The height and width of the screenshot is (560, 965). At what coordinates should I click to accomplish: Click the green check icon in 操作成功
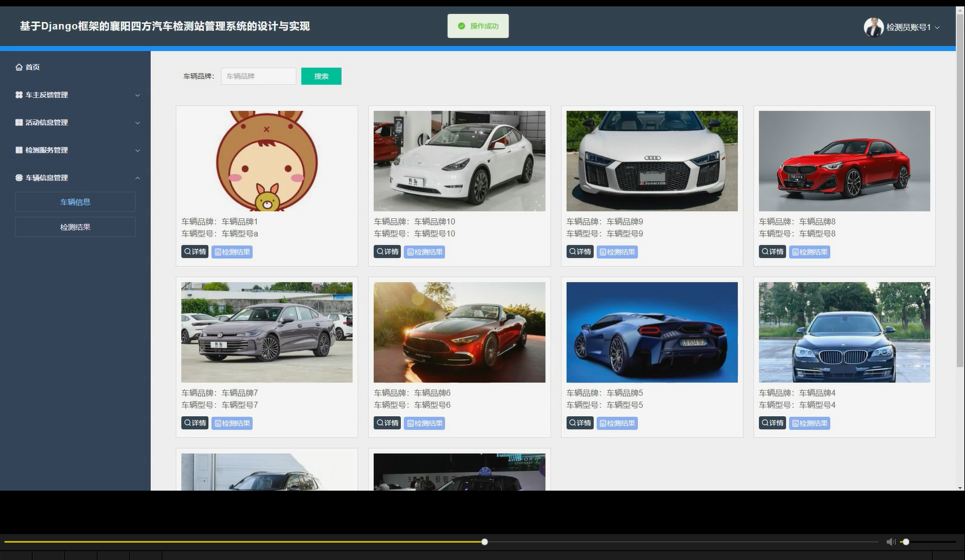click(x=461, y=26)
